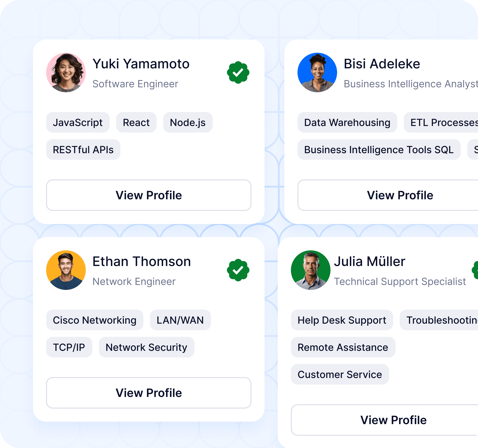Image resolution: width=478 pixels, height=448 pixels.
Task: Click Julia Müller's avatar picture
Action: [310, 270]
